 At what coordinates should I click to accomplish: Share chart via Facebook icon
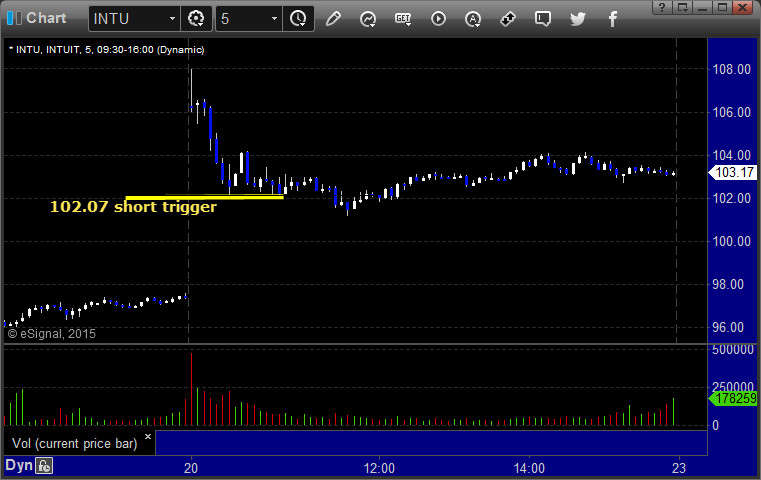coord(612,19)
